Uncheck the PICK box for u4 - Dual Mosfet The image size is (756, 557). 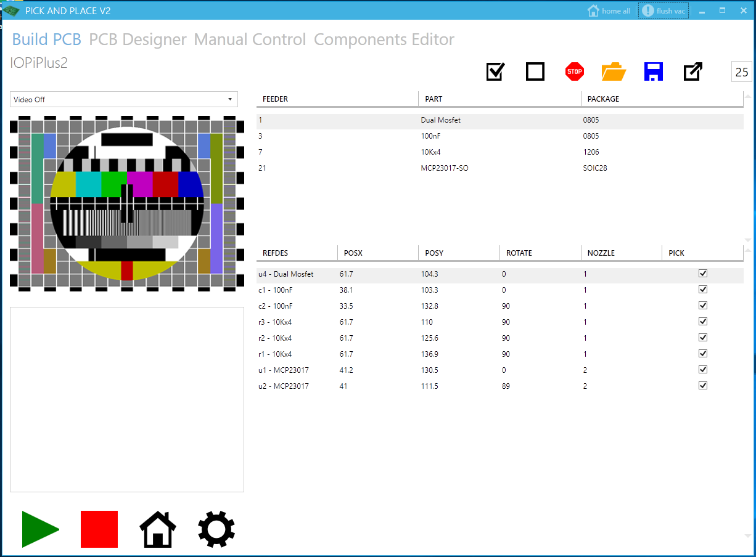point(703,273)
